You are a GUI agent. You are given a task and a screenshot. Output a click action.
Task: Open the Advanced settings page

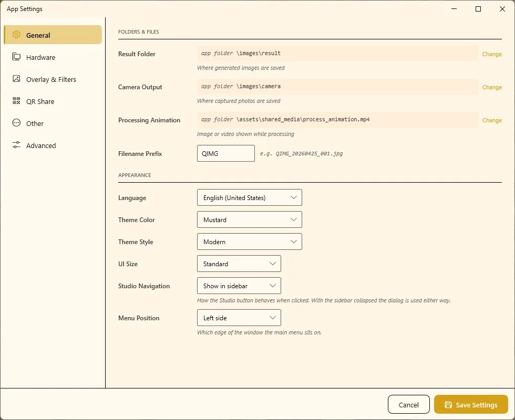pyautogui.click(x=53, y=145)
